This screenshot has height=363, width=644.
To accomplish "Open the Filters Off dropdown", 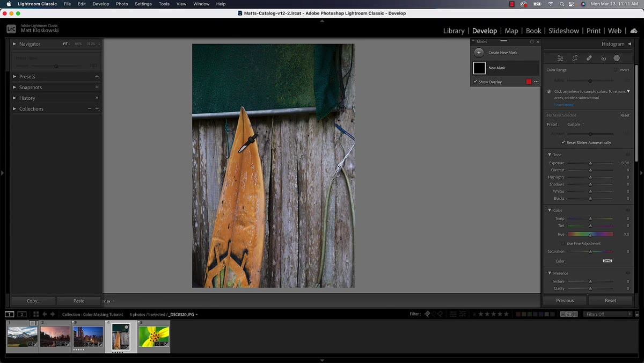I will 608,314.
